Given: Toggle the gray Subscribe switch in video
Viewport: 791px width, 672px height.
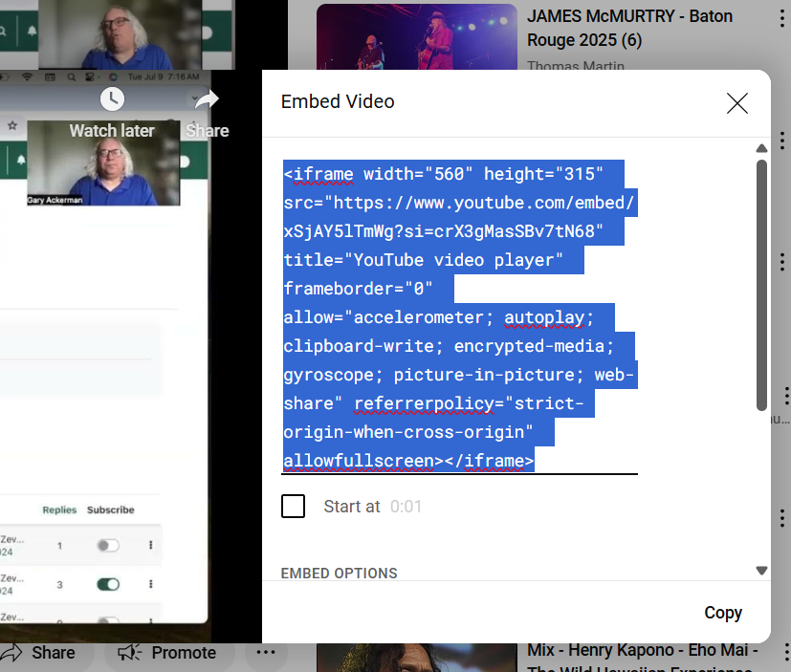Looking at the screenshot, I should coord(108,546).
